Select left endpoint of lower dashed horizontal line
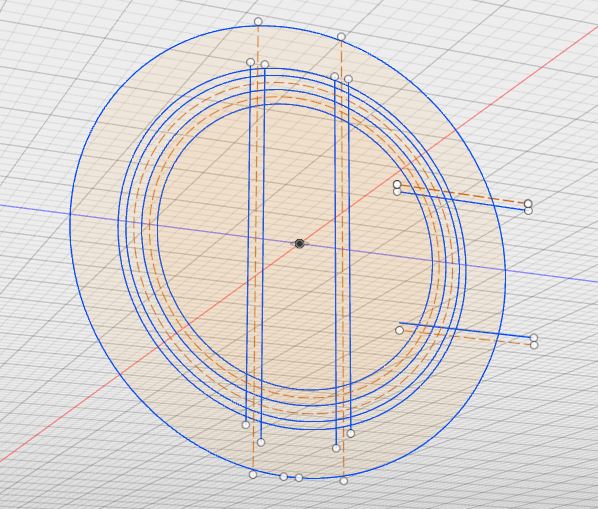598x509 pixels. pos(399,330)
